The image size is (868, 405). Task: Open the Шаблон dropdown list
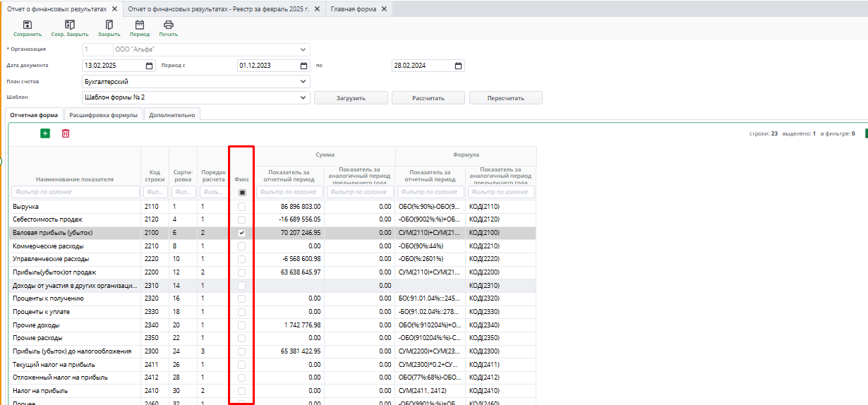(303, 97)
